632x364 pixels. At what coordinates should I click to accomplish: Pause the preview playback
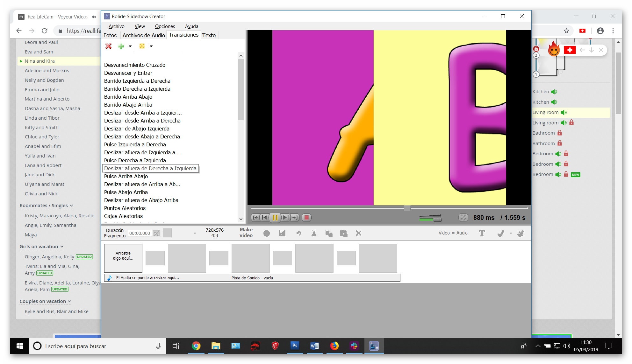[275, 218]
